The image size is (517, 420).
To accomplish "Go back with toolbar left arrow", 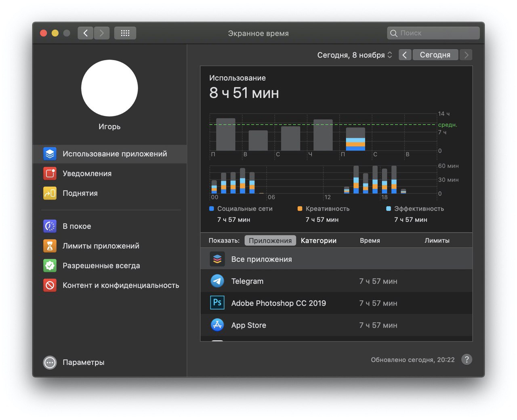I will 86,33.
